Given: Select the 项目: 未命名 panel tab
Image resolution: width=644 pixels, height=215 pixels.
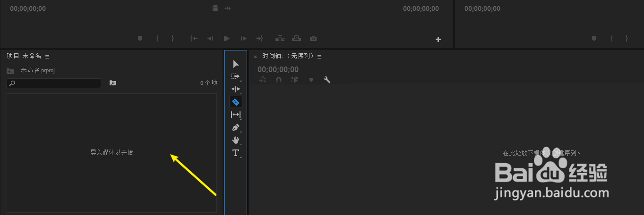Looking at the screenshot, I should [24, 56].
